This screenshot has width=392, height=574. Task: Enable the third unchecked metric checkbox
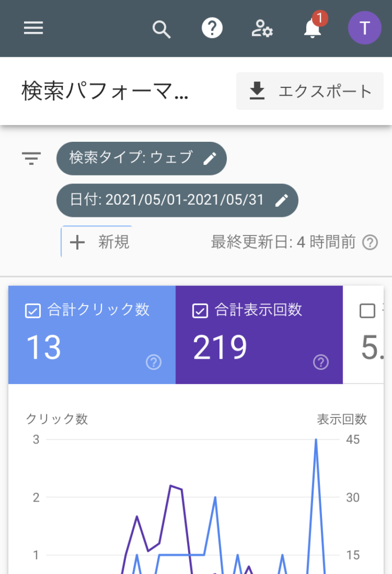coord(367,311)
